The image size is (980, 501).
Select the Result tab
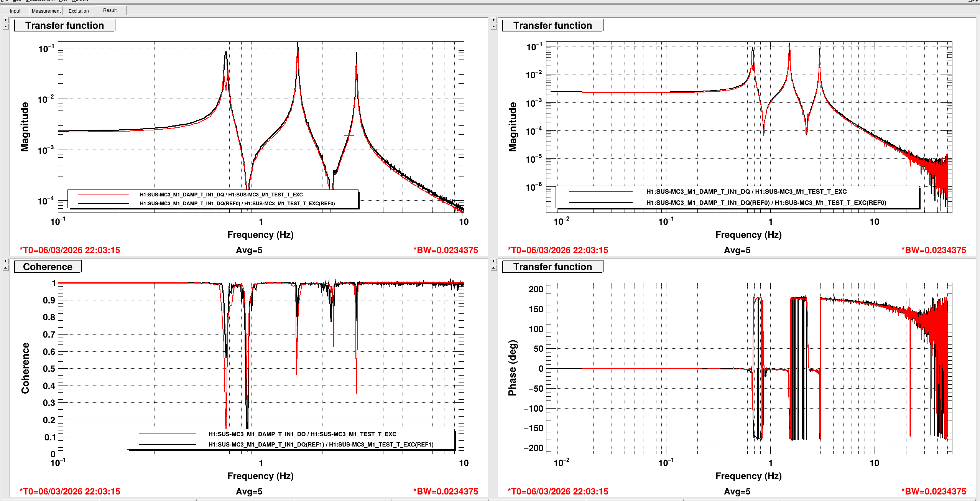point(110,10)
